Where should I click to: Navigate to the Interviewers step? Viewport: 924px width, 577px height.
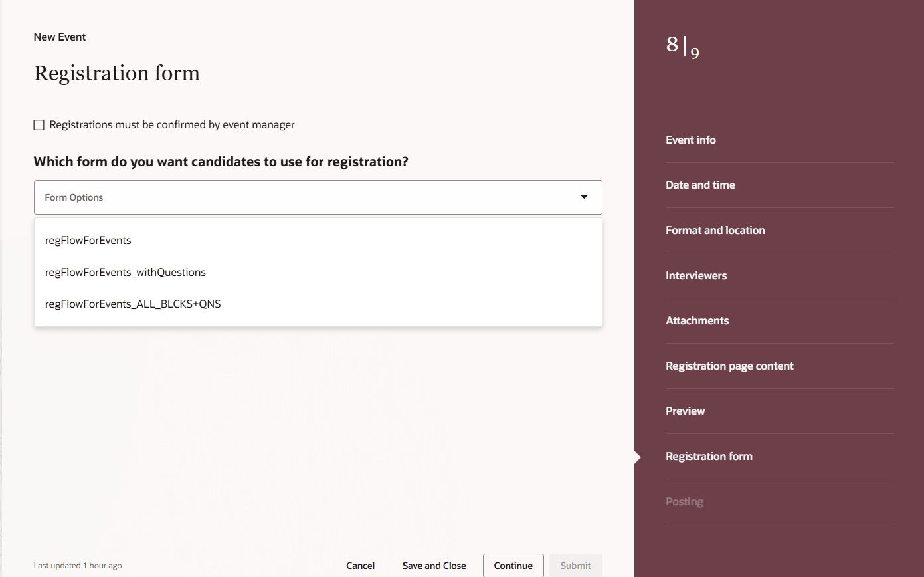coord(696,276)
